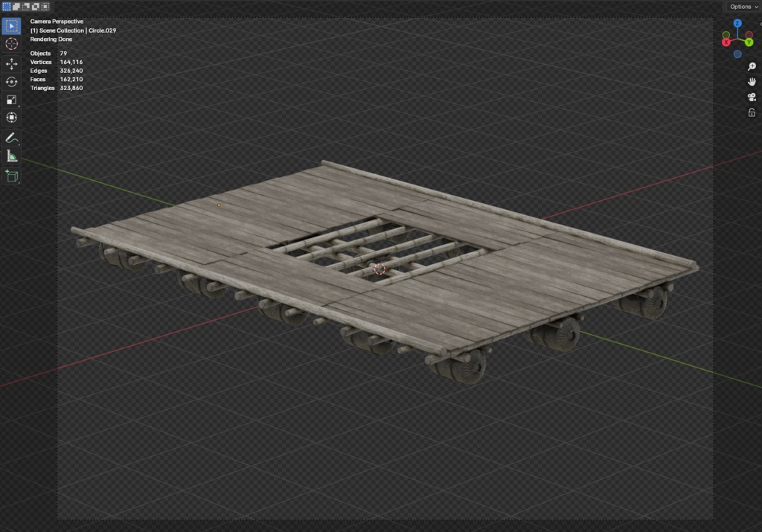Choose the Measure ruler tool
This screenshot has width=762, height=532.
point(12,156)
